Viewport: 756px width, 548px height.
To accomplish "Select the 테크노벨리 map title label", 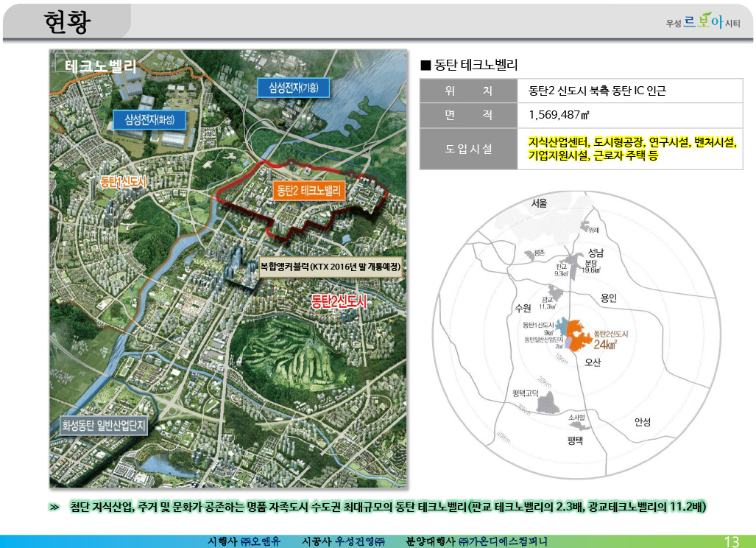I will [x=100, y=65].
